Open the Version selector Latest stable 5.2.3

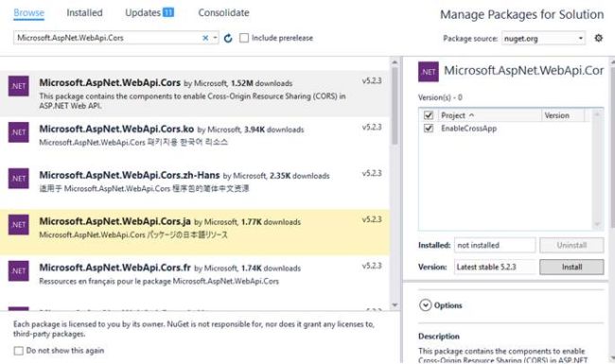click(495, 267)
